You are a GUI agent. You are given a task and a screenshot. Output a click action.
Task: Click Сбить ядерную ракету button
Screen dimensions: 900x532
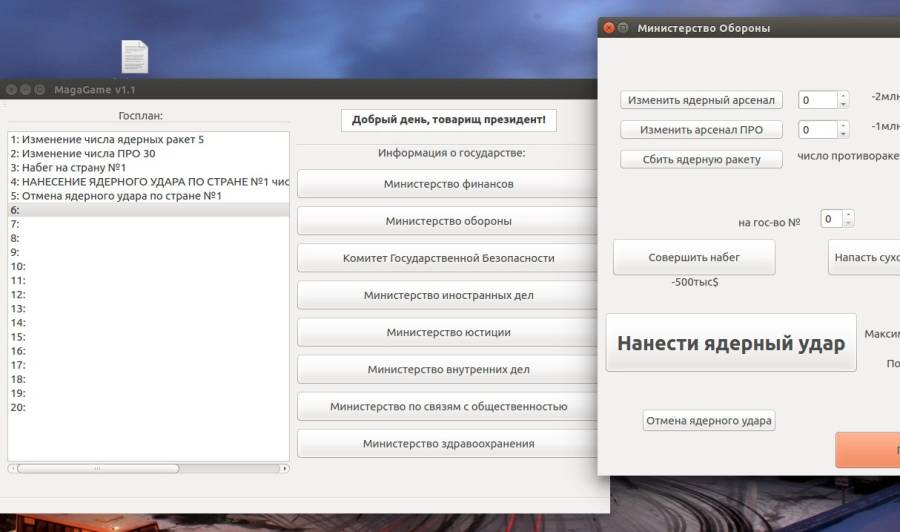click(x=701, y=160)
